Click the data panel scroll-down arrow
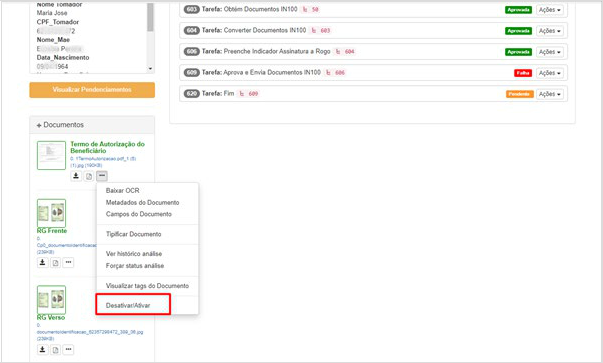This screenshot has width=603, height=363. pyautogui.click(x=150, y=68)
